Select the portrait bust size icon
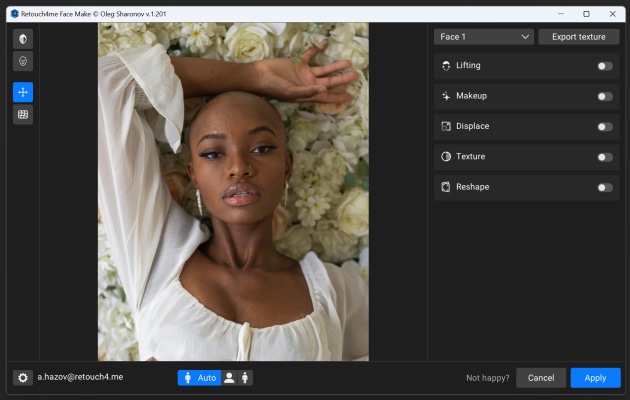The image size is (630, 400). [229, 378]
